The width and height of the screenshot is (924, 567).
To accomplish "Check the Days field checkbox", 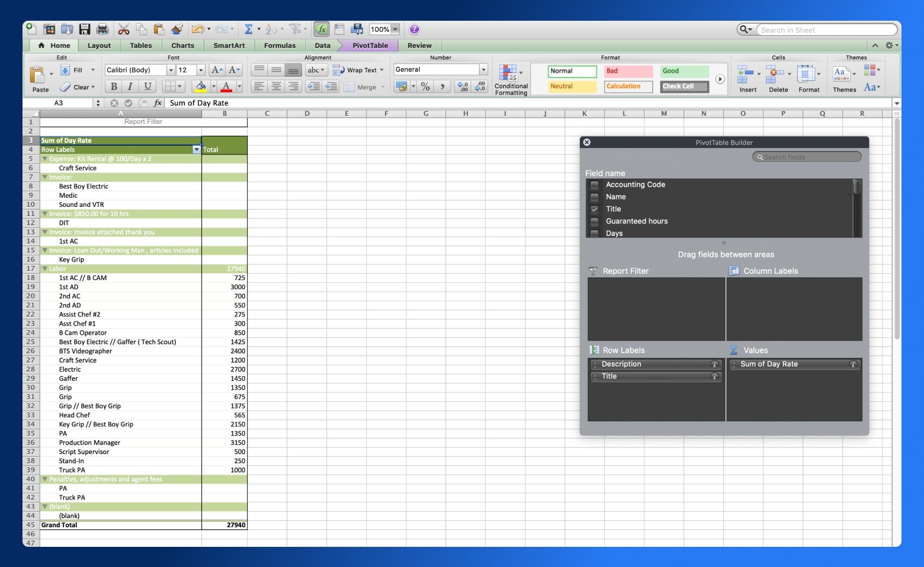I will (x=594, y=233).
